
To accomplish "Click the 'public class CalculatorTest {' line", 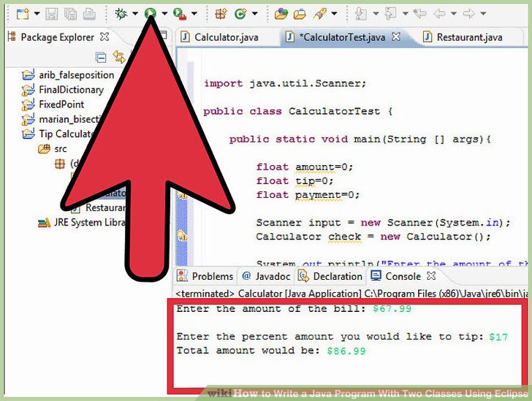I will (x=298, y=111).
